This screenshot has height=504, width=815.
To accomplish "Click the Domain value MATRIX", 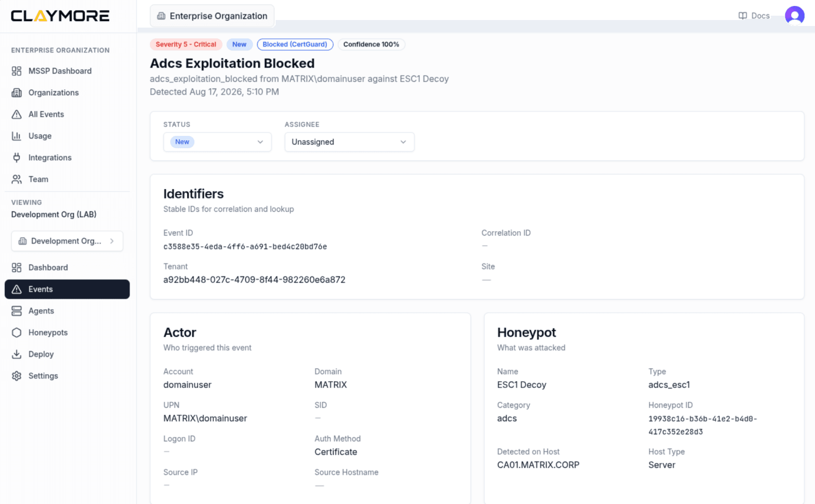I will (331, 385).
